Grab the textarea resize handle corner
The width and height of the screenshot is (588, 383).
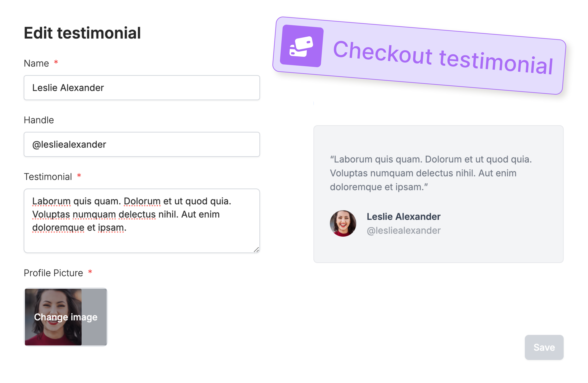[x=256, y=250]
